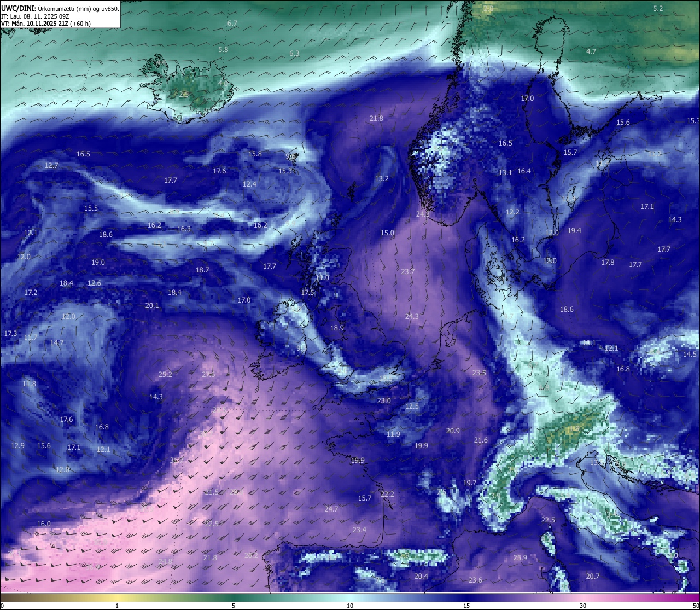The height and width of the screenshot is (610, 700).
Task: Click the 12.7 map value
Action: point(51,165)
